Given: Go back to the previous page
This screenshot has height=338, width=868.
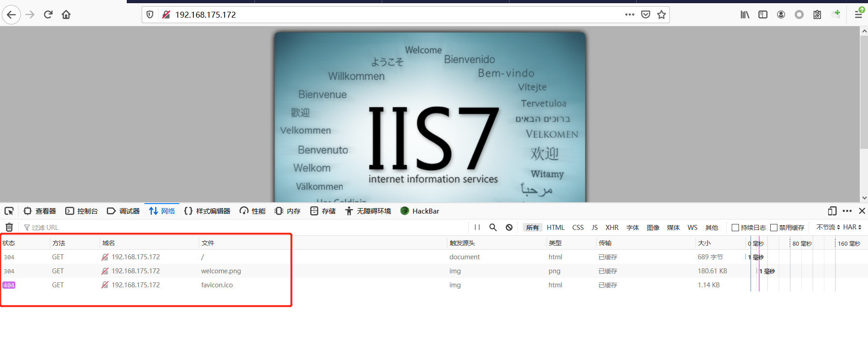Looking at the screenshot, I should tap(11, 14).
